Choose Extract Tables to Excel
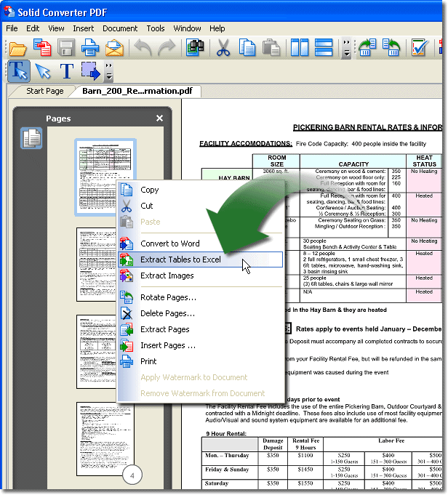448x495 pixels. [x=180, y=259]
